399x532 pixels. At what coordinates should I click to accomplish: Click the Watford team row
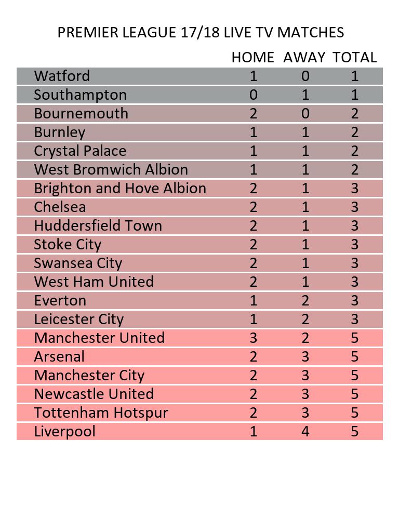(x=62, y=76)
